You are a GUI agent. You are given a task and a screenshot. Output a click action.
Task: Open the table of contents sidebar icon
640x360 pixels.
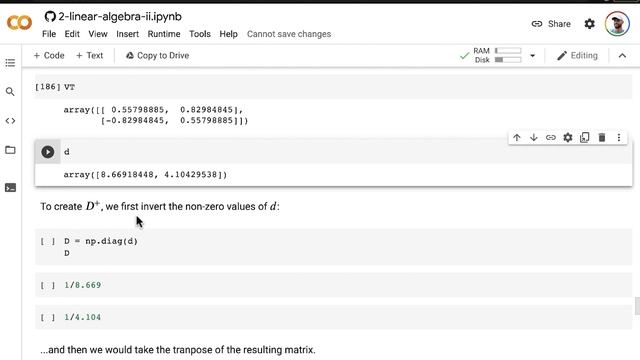(x=10, y=62)
